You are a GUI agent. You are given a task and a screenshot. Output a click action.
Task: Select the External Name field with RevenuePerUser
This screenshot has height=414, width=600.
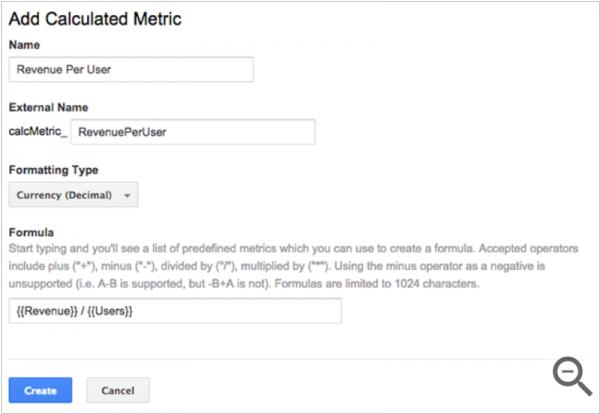coord(193,132)
